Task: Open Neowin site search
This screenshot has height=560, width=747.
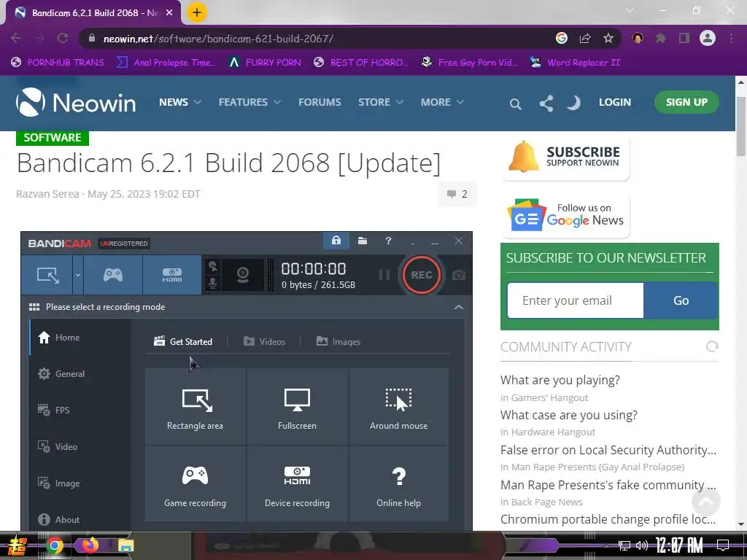Action: [x=515, y=104]
